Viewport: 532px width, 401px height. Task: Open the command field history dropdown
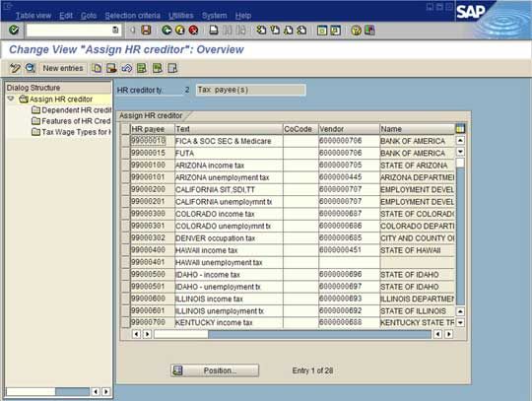115,31
